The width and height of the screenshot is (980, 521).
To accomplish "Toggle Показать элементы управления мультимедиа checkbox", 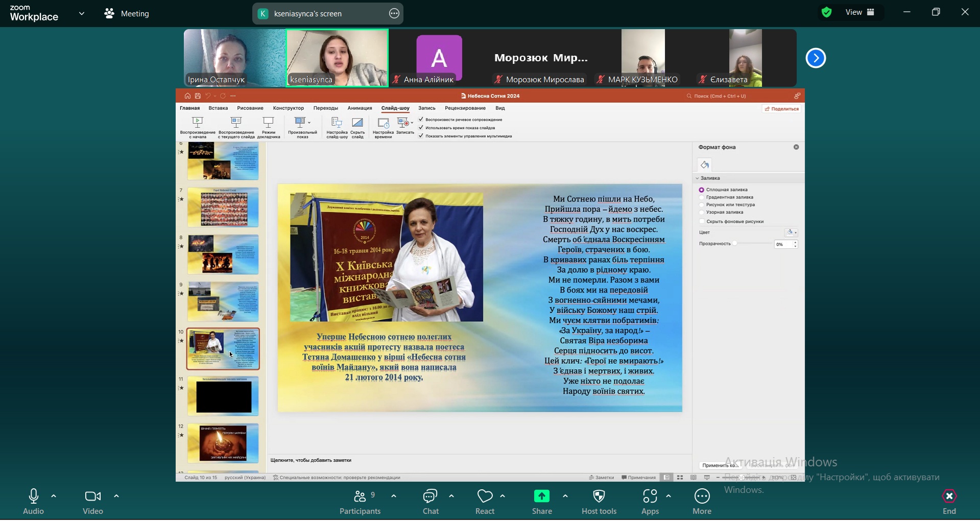I will click(421, 136).
